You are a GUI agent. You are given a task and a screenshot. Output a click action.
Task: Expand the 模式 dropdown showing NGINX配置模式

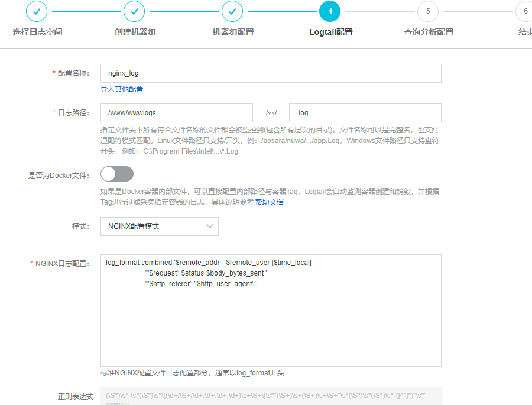tap(159, 226)
